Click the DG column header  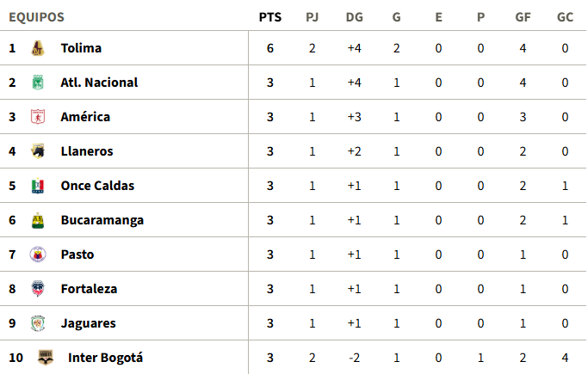(x=354, y=16)
